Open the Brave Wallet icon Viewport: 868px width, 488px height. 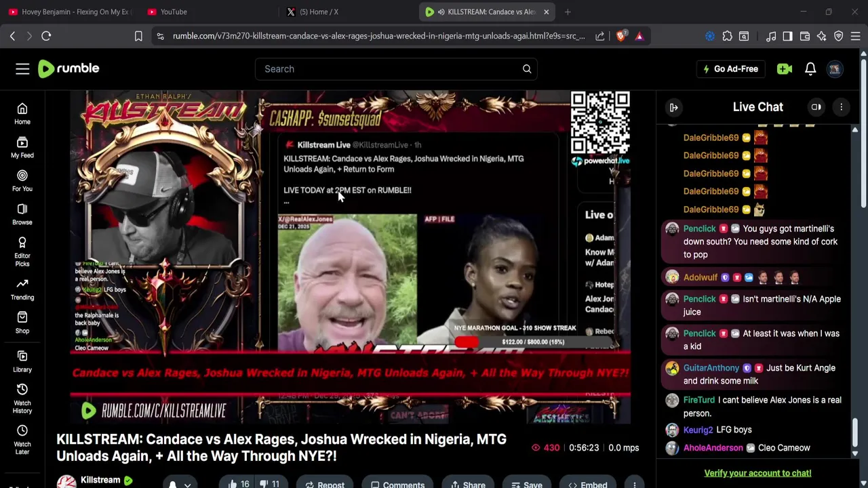(805, 36)
